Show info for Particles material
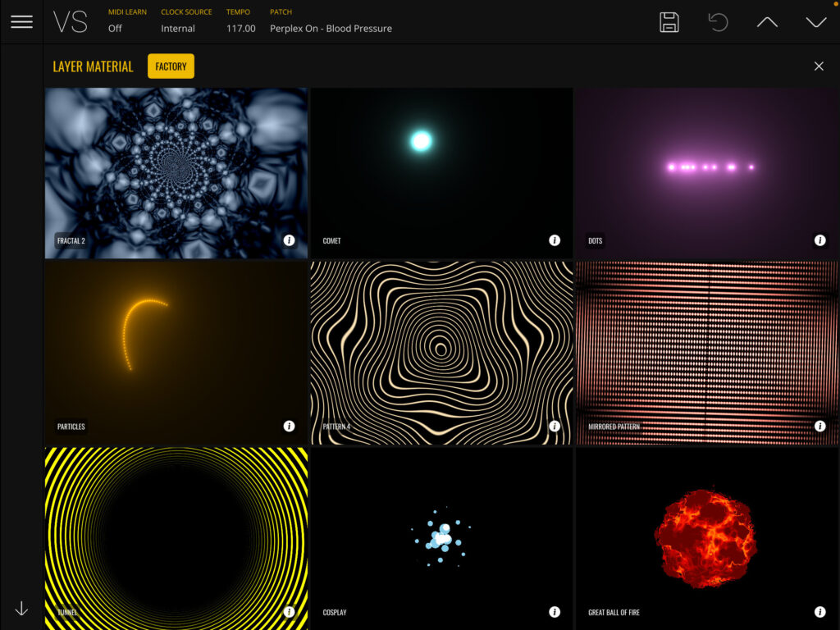 point(290,426)
